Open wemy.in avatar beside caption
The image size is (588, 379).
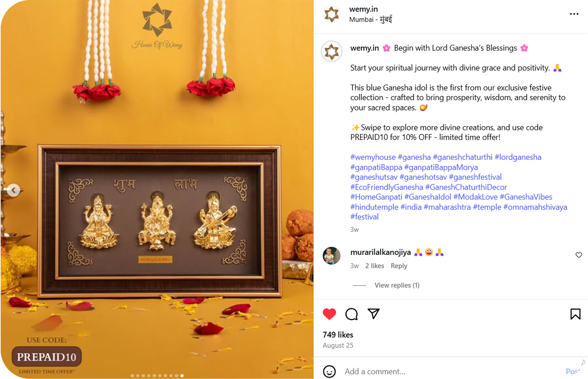(331, 51)
